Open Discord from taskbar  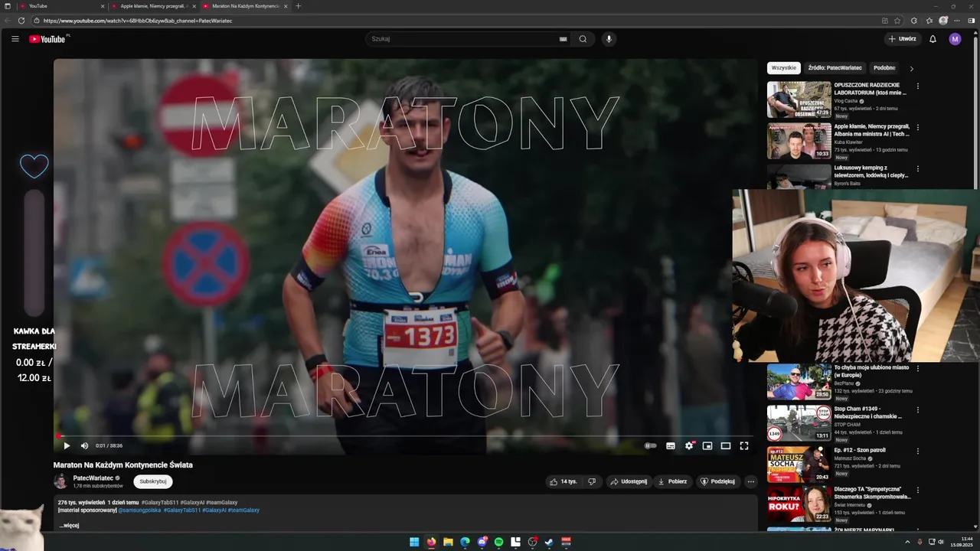482,542
